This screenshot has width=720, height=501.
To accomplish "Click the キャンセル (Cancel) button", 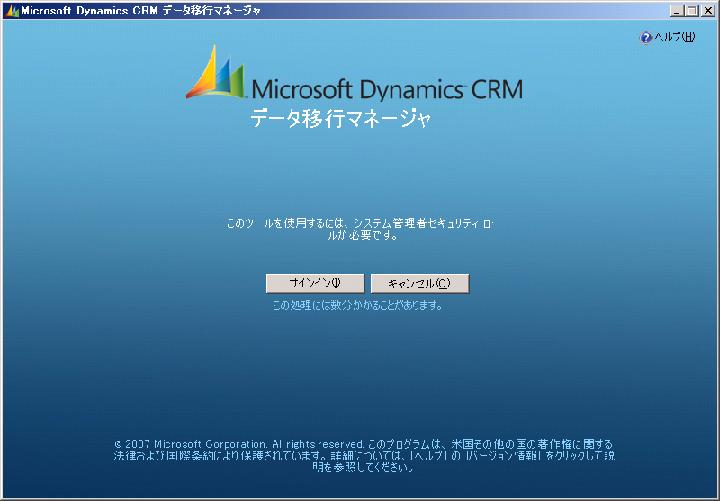I will pyautogui.click(x=420, y=283).
